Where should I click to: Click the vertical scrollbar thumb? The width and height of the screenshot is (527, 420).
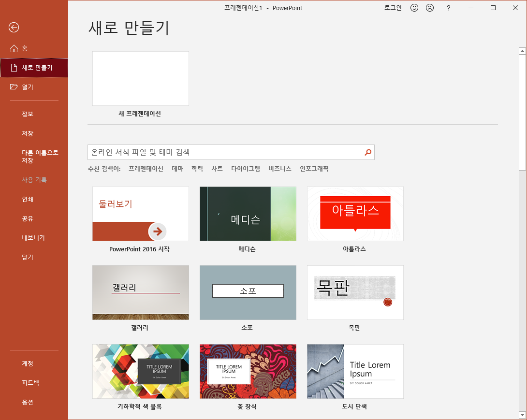(x=522, y=113)
